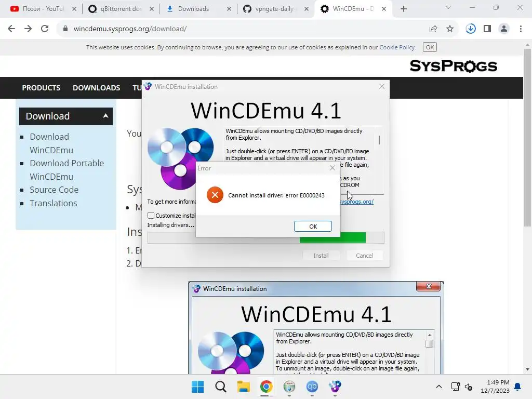Click the muted volume tray icon
Image resolution: width=532 pixels, height=399 pixels.
coord(469,387)
